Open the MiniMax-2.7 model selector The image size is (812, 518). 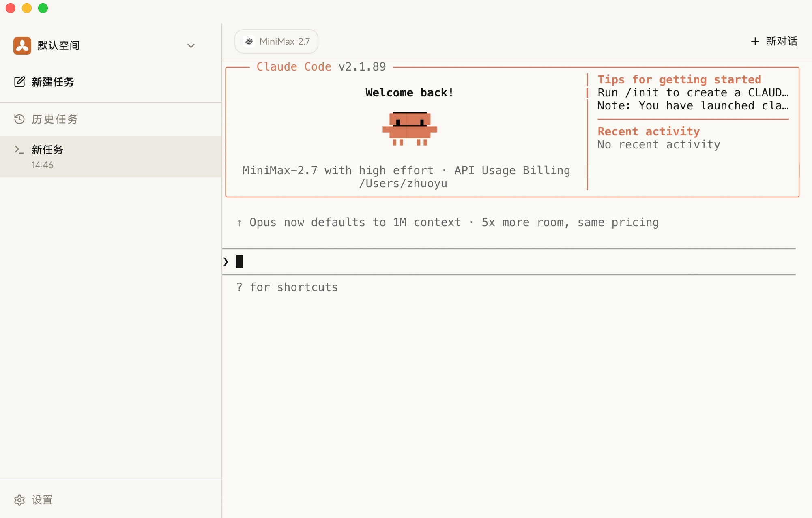[284, 41]
